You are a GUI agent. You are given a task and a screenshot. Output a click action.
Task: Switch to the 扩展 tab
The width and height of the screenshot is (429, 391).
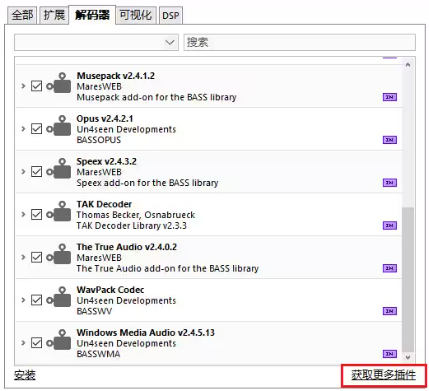pos(54,15)
